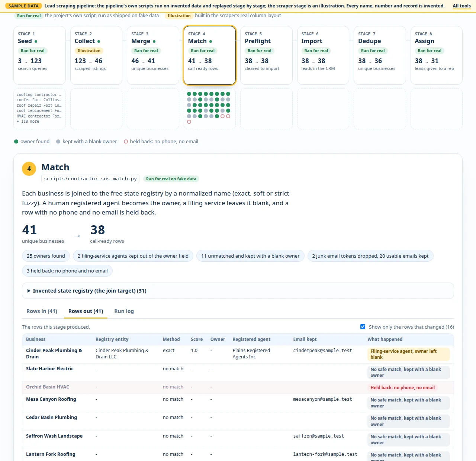
Task: Uncheck Show only the rows that changed
Action: point(363,327)
